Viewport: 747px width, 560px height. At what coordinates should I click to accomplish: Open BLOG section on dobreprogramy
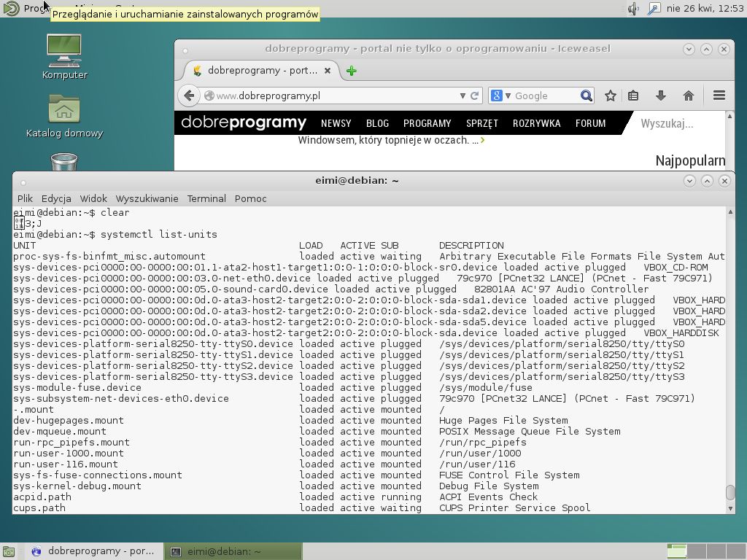pyautogui.click(x=377, y=123)
